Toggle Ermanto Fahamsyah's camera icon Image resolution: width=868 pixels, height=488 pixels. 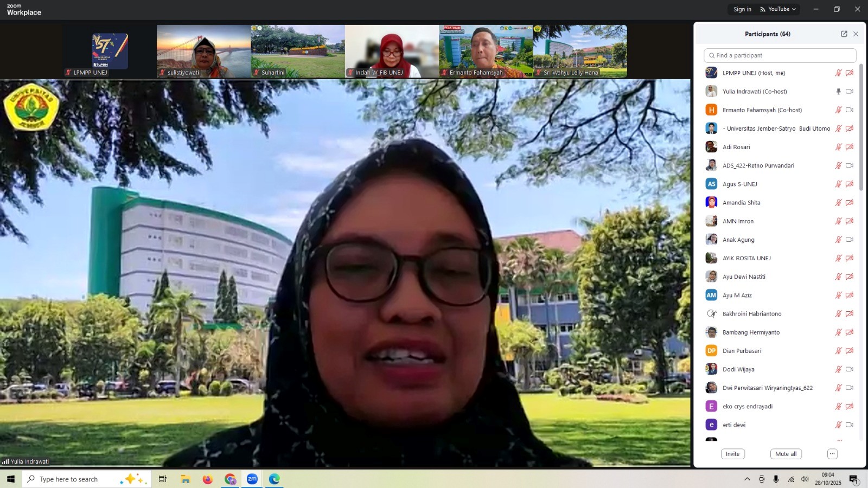pyautogui.click(x=850, y=110)
